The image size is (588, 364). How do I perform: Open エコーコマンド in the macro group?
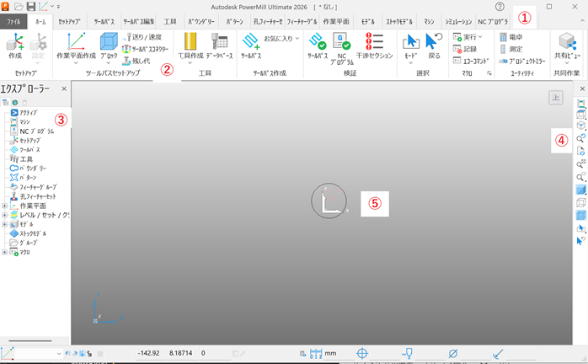tap(471, 61)
